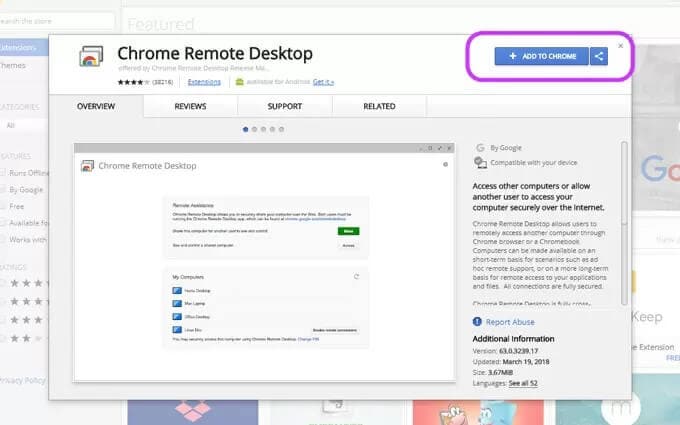Click the Dropbox featured tile in background
Screen dimensions: 680x425
click(193, 412)
